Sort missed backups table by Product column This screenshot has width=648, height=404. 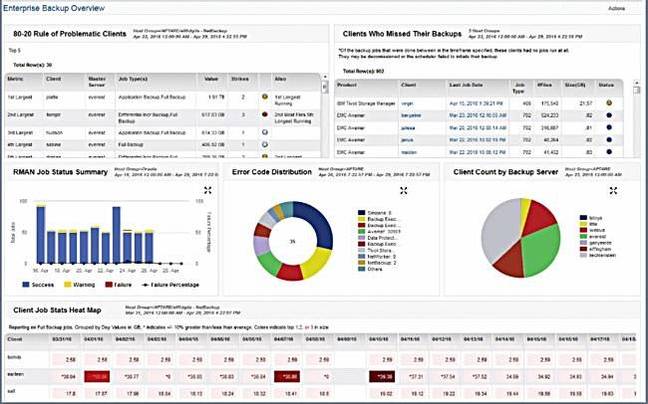tap(347, 85)
